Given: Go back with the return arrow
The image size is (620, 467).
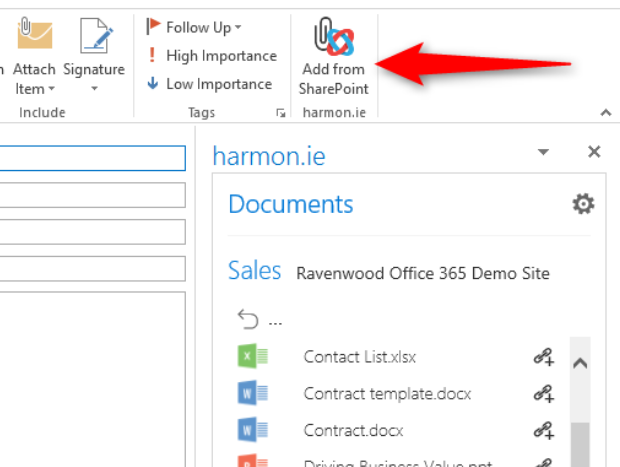Looking at the screenshot, I should [249, 320].
